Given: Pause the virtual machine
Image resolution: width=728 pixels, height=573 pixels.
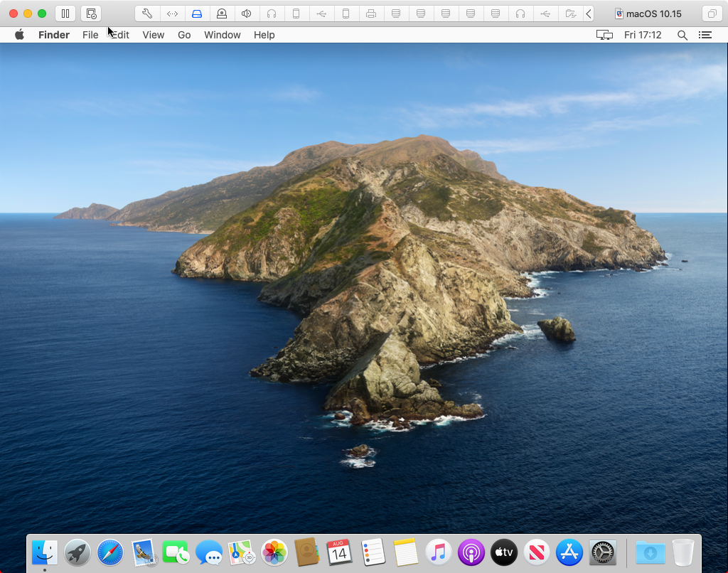Looking at the screenshot, I should coord(65,13).
